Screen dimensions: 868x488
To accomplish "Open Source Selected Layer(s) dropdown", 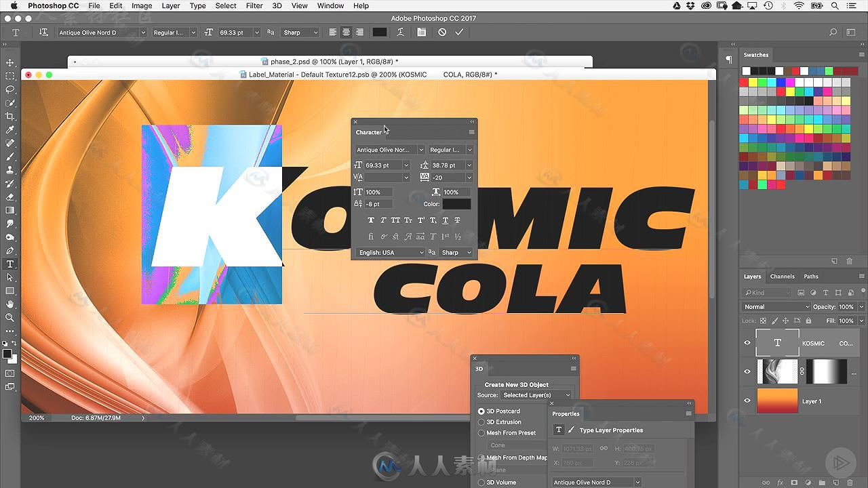I will pyautogui.click(x=536, y=395).
